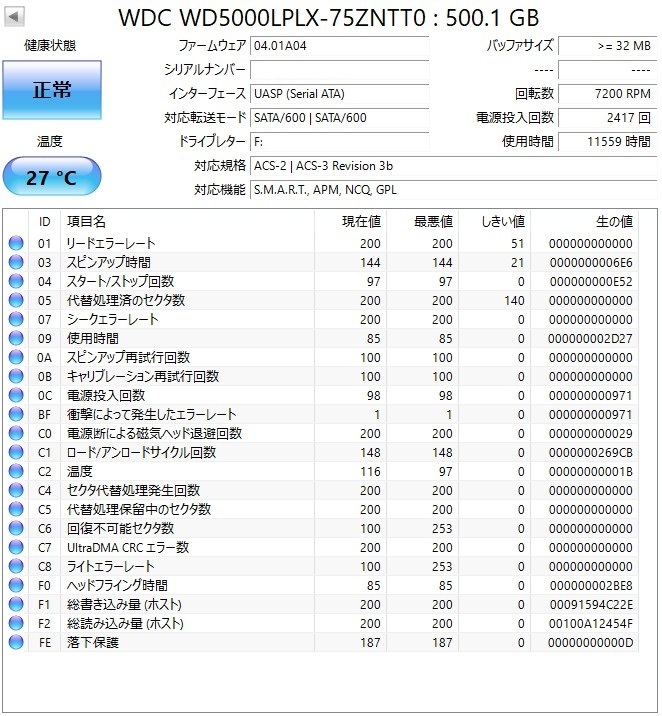Click the status orb for ID C8

[16, 566]
